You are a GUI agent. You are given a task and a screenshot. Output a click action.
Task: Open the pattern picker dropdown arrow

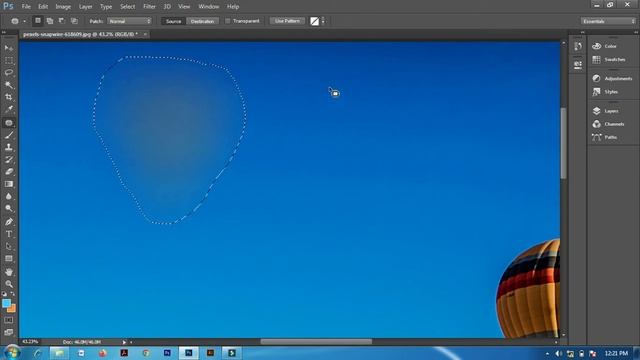(323, 21)
